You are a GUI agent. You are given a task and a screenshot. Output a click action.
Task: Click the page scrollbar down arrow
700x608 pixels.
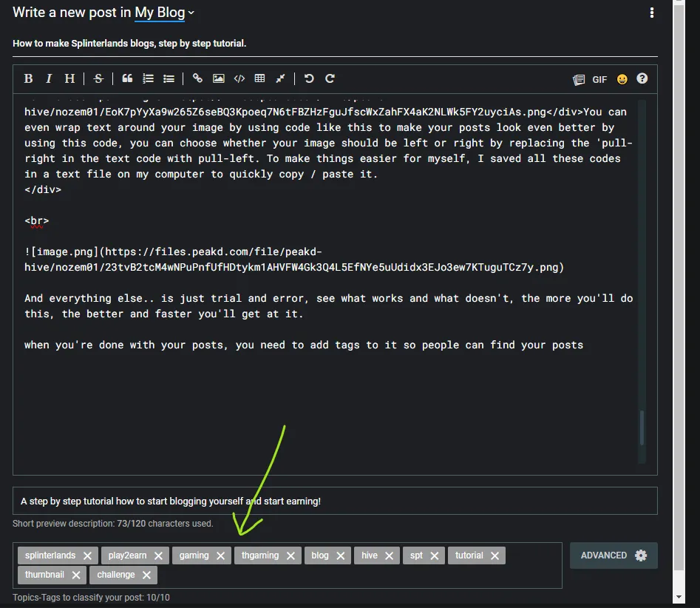pyautogui.click(x=679, y=598)
